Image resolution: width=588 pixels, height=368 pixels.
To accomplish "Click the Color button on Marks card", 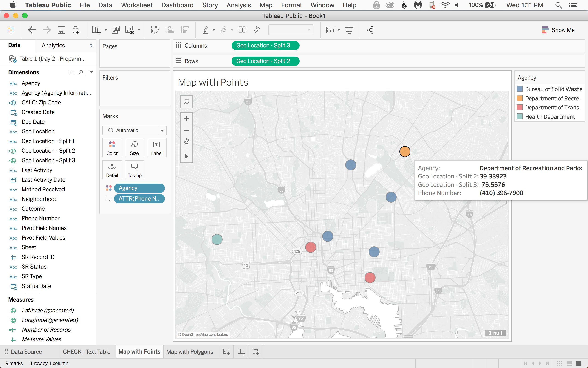I will [112, 148].
